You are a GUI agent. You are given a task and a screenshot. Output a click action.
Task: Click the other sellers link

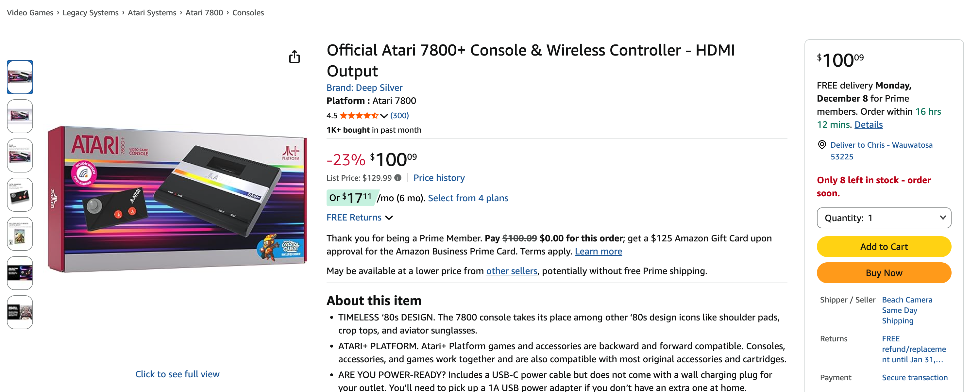click(512, 271)
